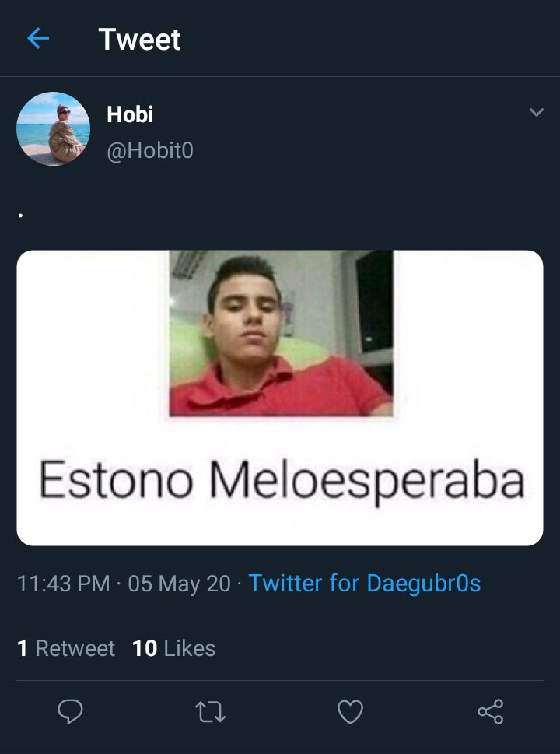
Task: Retweet using the arrows icon
Action: click(x=210, y=712)
